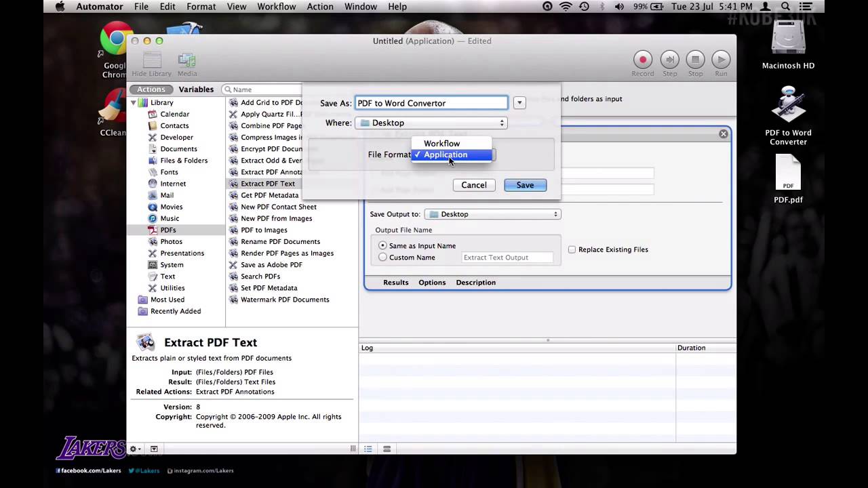
Task: Click the gear action menu at bottom
Action: pyautogui.click(x=136, y=449)
